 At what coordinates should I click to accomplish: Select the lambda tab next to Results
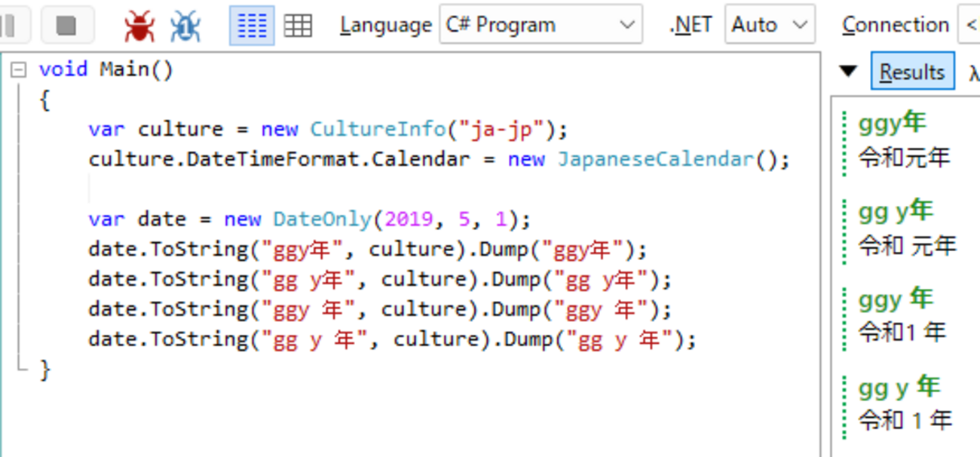974,72
